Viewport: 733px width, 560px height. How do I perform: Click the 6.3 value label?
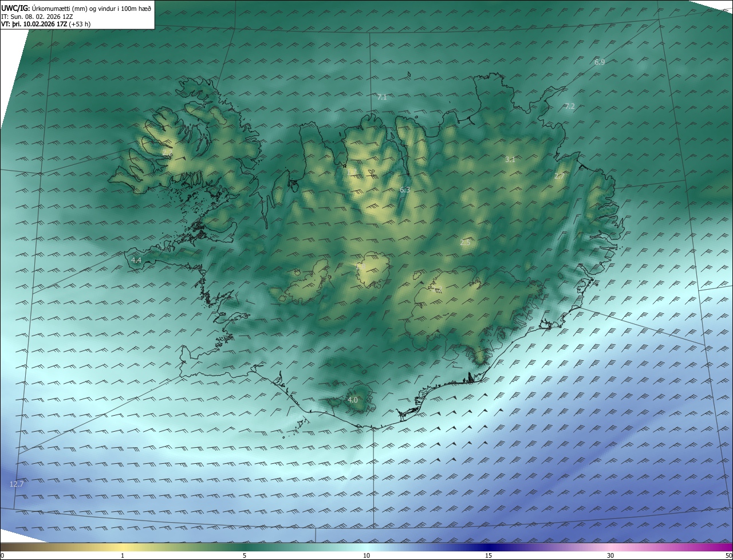405,190
